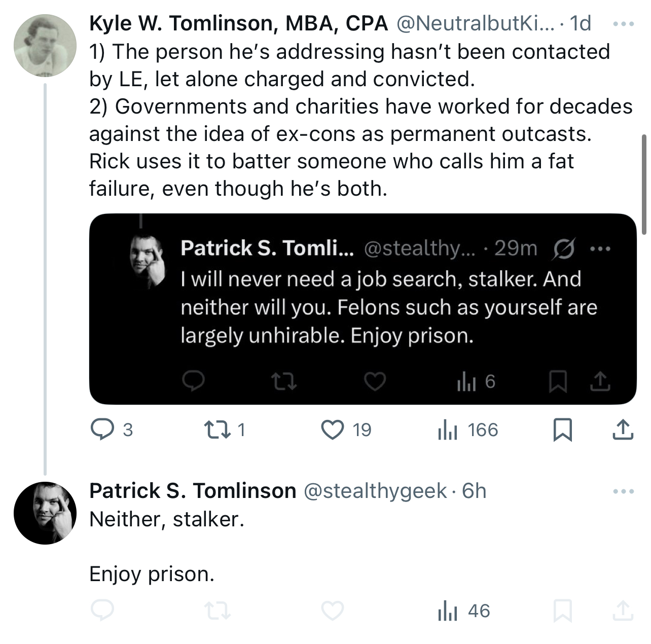Image resolution: width=651 pixels, height=644 pixels.
Task: Open Kyle W. Tomlinson, MBA, CPA name
Action: coord(238,23)
